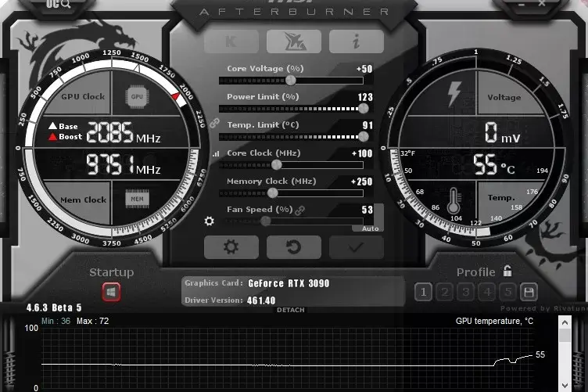Screen dimensions: 588x392
Task: Click the 55 °C temperature readout
Action: coord(494,164)
